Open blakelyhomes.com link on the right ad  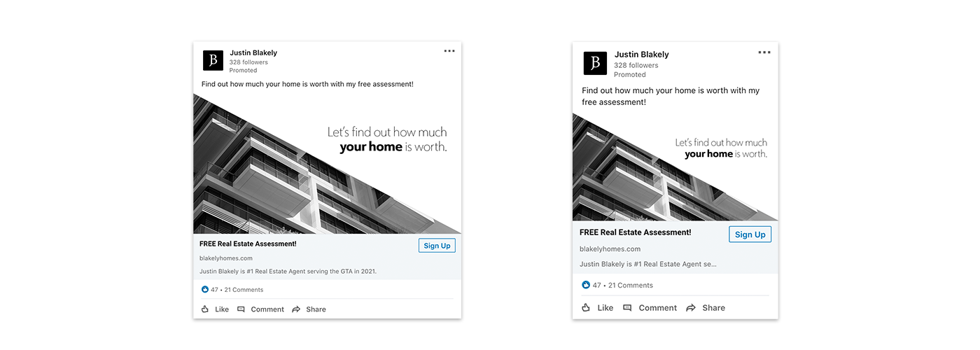coord(610,249)
